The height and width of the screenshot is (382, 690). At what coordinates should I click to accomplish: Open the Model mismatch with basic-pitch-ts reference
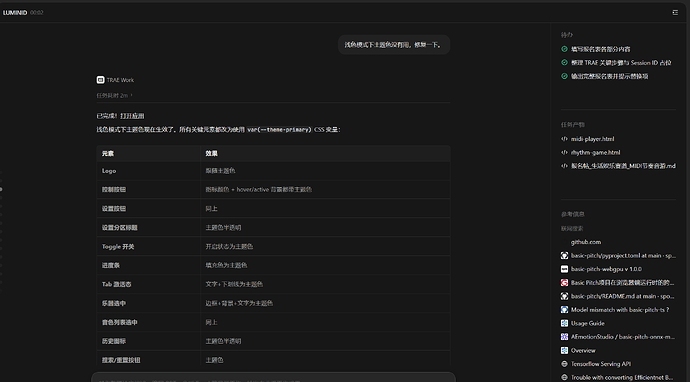point(620,310)
